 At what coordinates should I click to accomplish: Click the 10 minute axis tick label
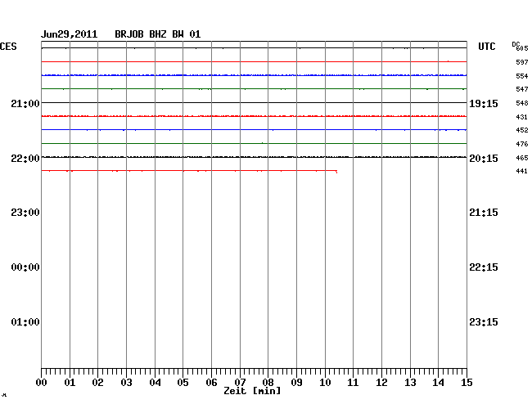pyautogui.click(x=325, y=383)
